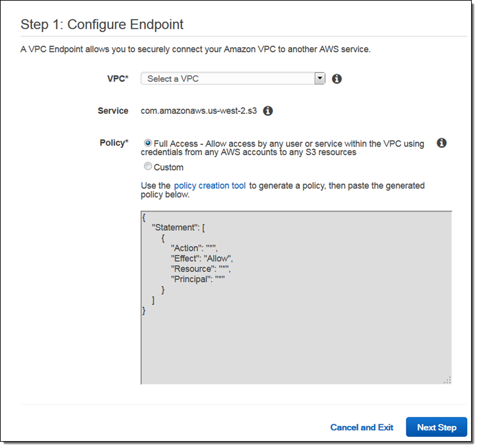Open the policy creation tool link
This screenshot has width=478, height=448.
point(209,185)
